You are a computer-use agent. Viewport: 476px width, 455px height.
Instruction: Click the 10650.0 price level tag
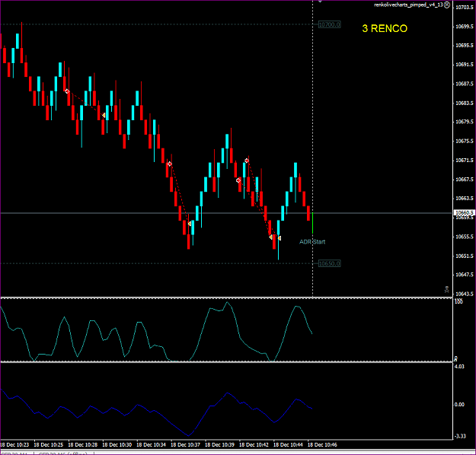[x=329, y=263]
